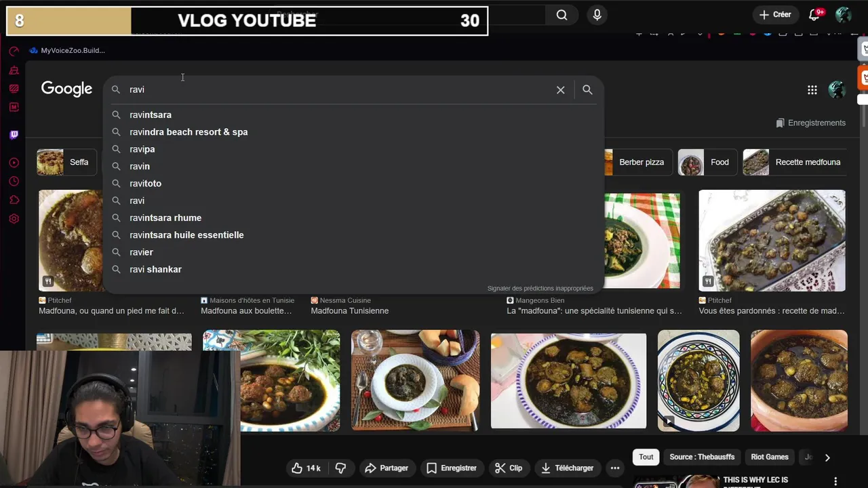Share the video via Partager
The height and width of the screenshot is (488, 868).
click(x=387, y=468)
